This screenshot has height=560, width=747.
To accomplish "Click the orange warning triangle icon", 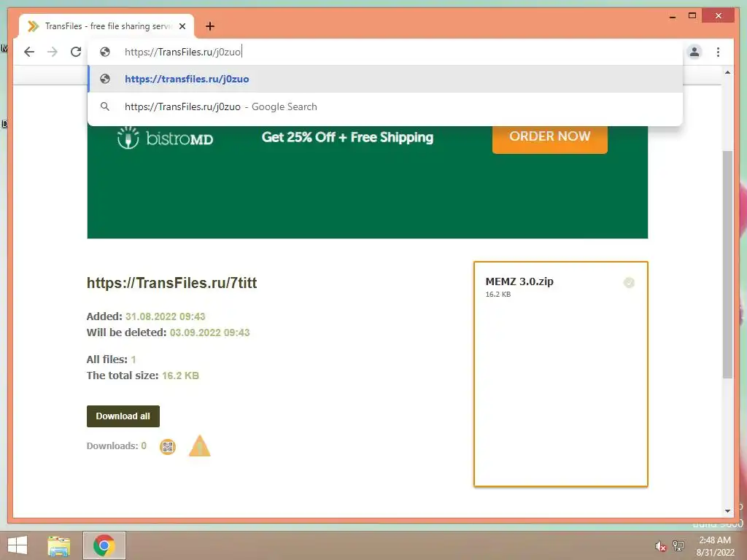I will tap(200, 446).
